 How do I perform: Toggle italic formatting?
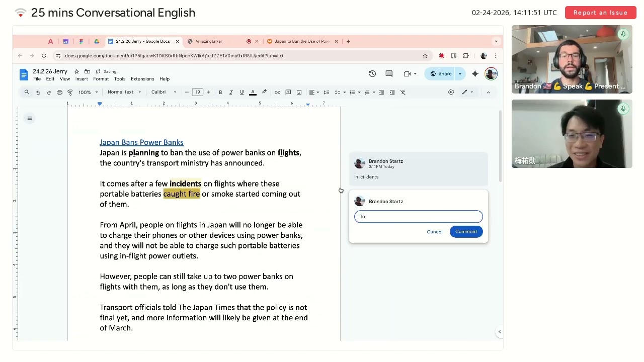coord(231,92)
